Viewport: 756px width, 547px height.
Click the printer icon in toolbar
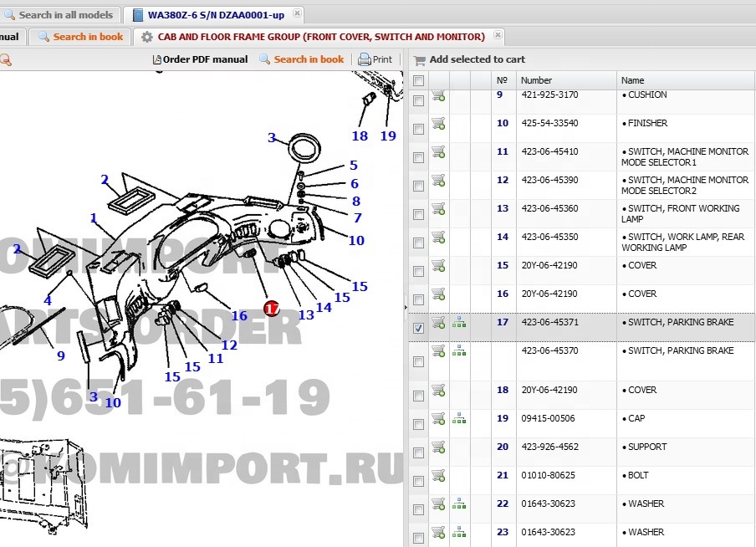[x=364, y=59]
